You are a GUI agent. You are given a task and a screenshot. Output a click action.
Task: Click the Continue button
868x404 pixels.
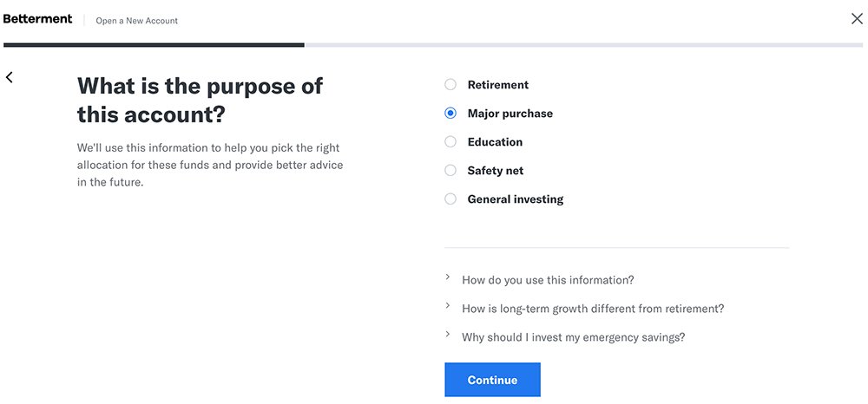[x=493, y=380]
